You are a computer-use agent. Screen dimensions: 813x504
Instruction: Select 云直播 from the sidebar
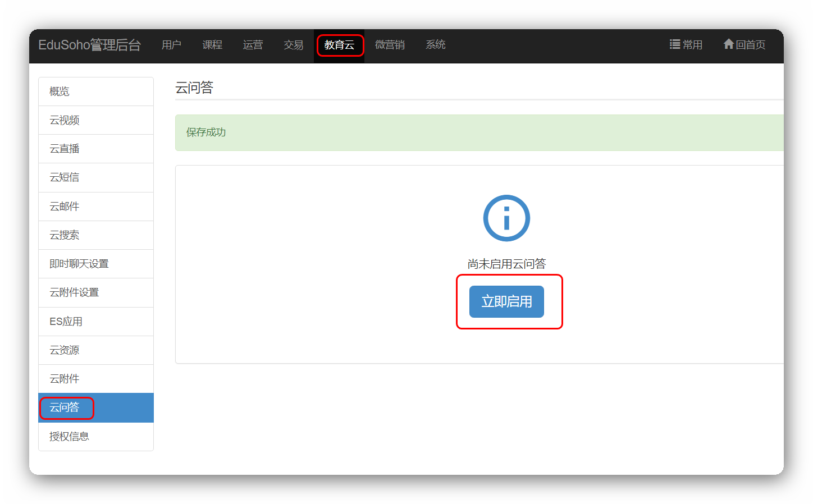pos(96,149)
